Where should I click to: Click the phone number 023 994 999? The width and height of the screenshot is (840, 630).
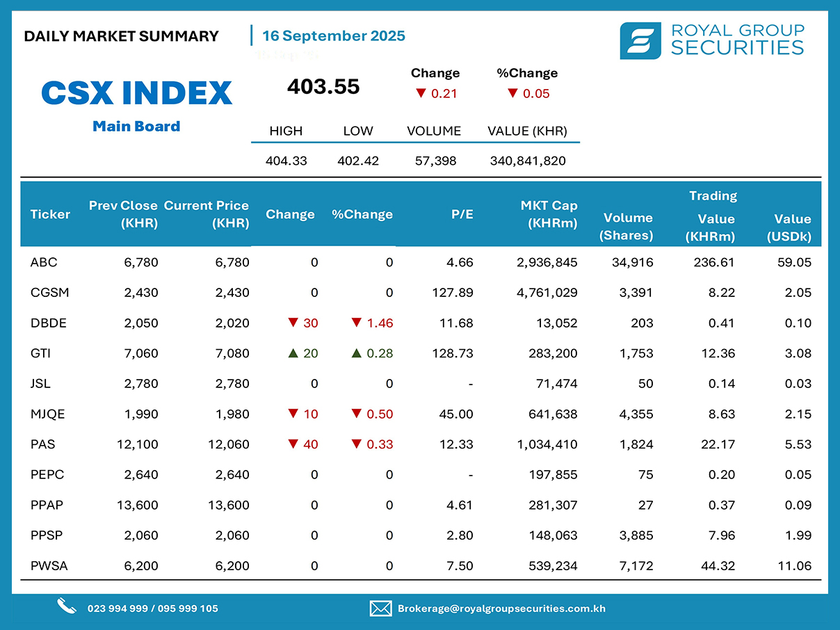pos(118,608)
